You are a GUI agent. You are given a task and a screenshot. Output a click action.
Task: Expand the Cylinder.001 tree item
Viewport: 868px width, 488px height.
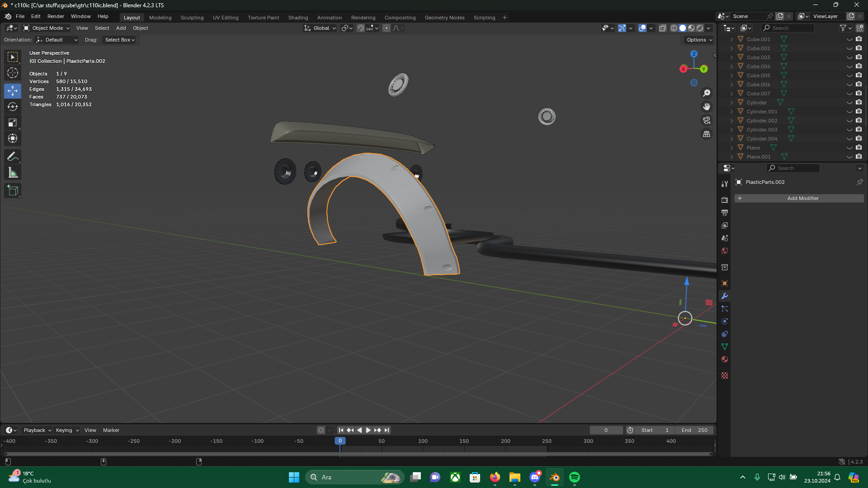tap(731, 112)
